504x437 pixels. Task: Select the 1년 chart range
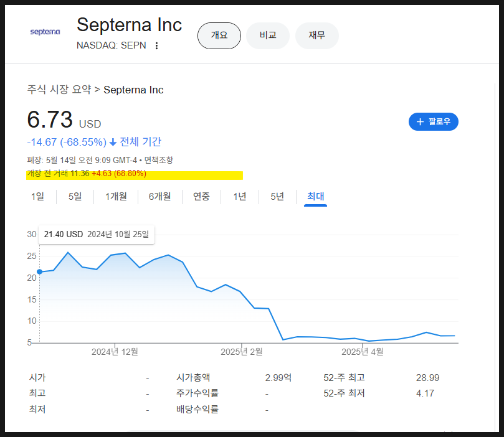239,196
